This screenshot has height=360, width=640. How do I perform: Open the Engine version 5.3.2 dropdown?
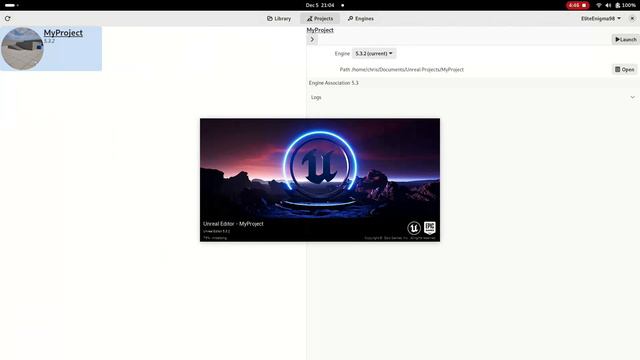tap(373, 53)
